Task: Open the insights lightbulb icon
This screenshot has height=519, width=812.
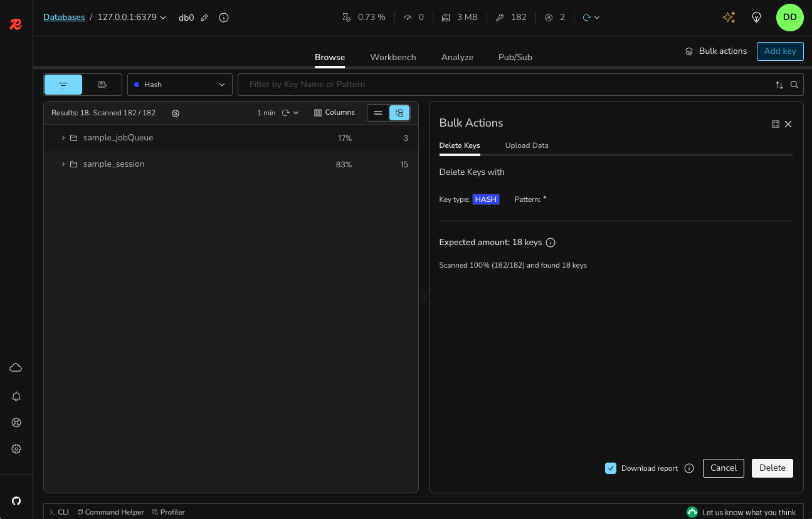Action: (x=756, y=18)
